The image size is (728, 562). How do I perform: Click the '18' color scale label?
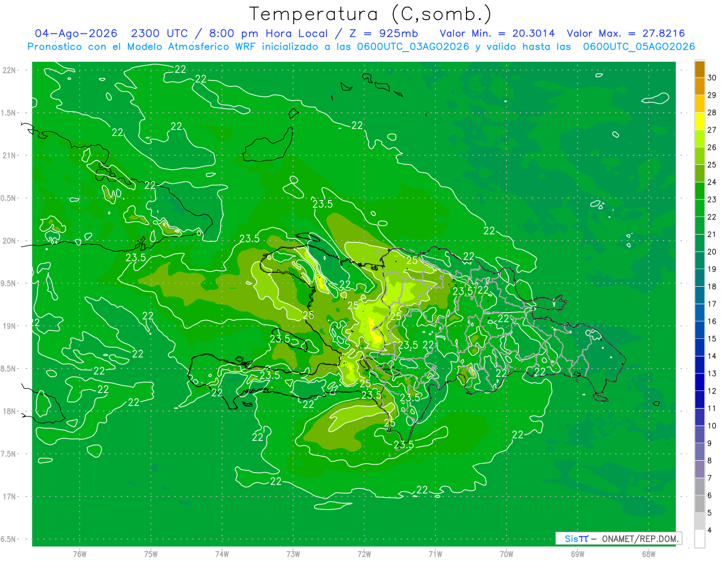pyautogui.click(x=712, y=287)
